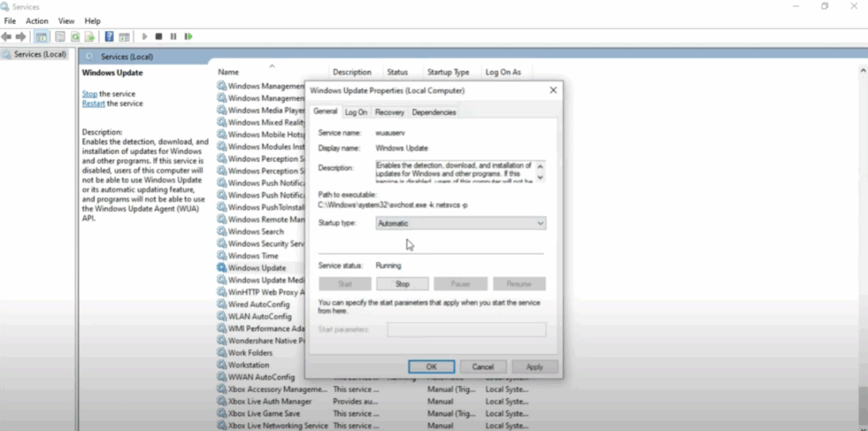Switch to the Dependencies tab

tap(434, 113)
